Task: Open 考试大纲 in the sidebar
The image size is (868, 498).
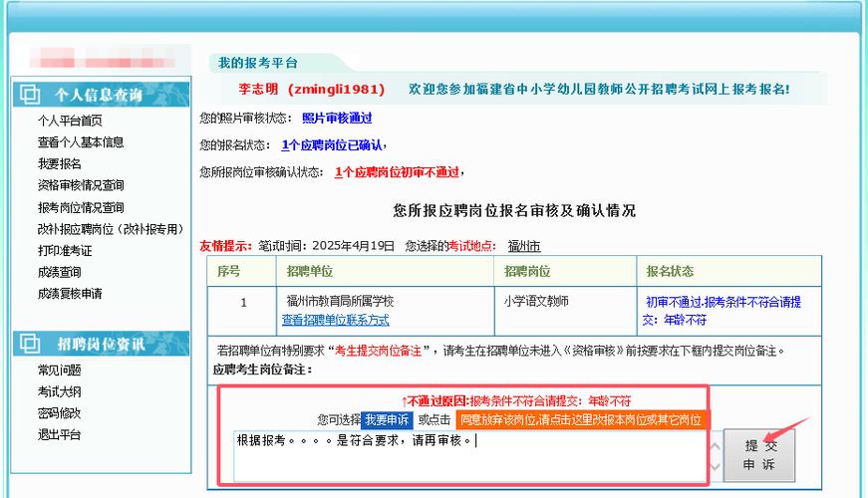Action: pos(59,391)
